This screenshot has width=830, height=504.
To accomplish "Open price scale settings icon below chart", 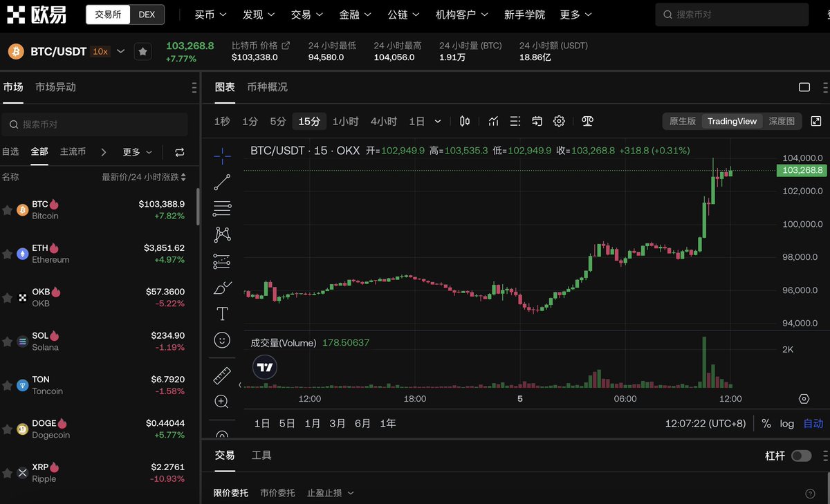I will 804,399.
